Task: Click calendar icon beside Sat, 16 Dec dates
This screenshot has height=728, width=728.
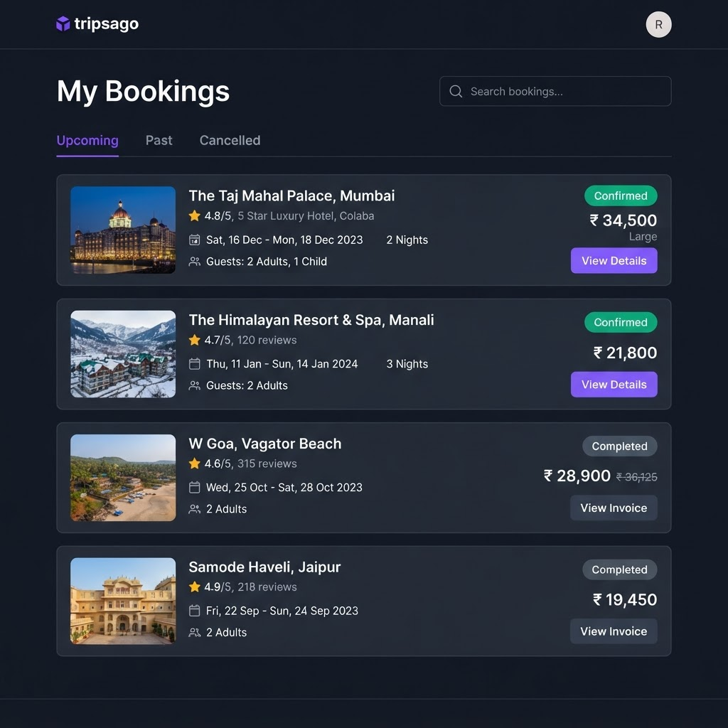Action: [x=195, y=240]
